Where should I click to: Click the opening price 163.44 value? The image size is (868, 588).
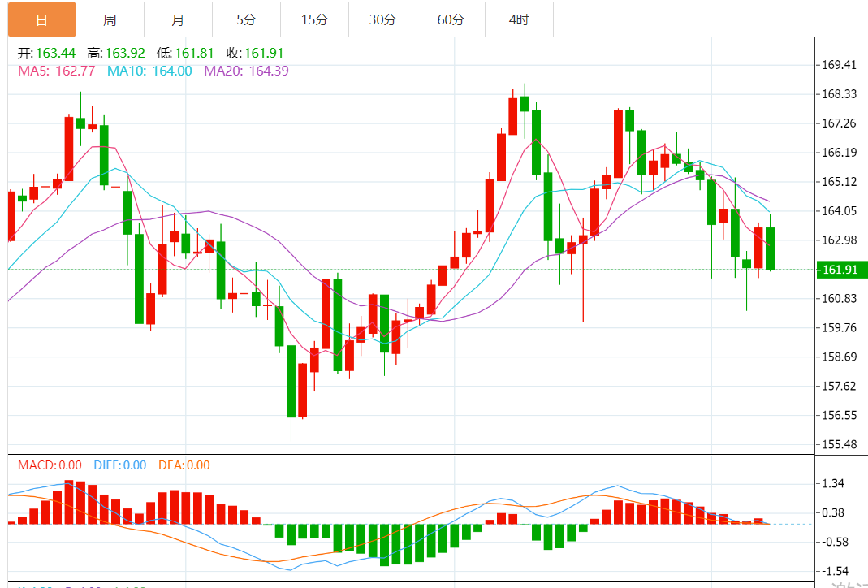click(55, 53)
